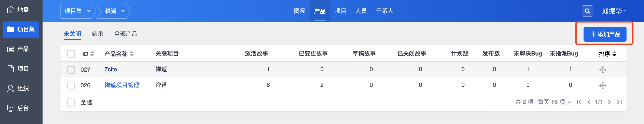
Task: Open the 禅道项目管理 product link
Action: [122, 85]
